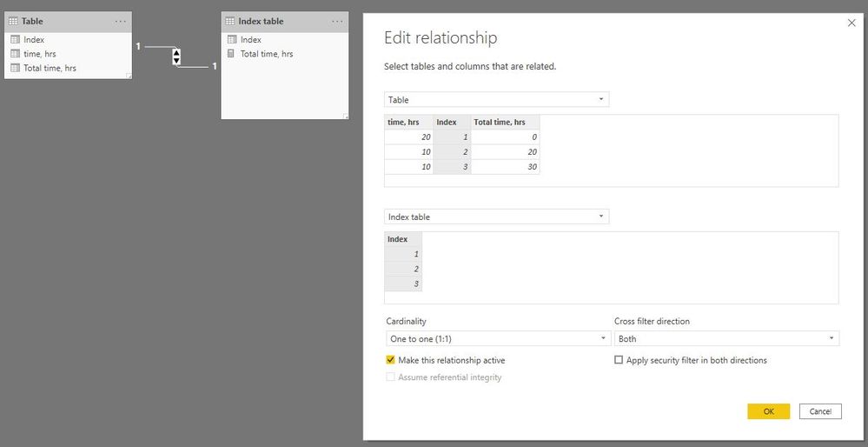Select 'Total time, hrs' column header in preview
This screenshot has height=447, width=868.
coord(505,122)
